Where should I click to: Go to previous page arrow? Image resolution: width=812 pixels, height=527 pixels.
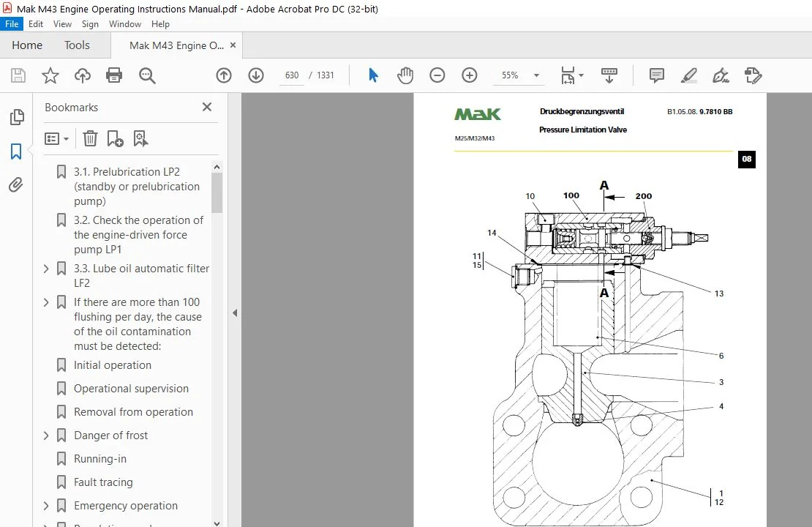[224, 75]
